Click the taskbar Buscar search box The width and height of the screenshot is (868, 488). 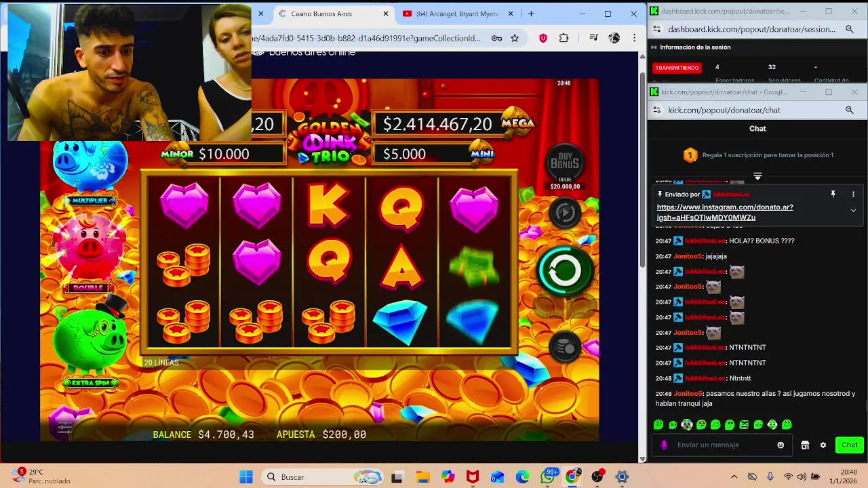[x=321, y=477]
